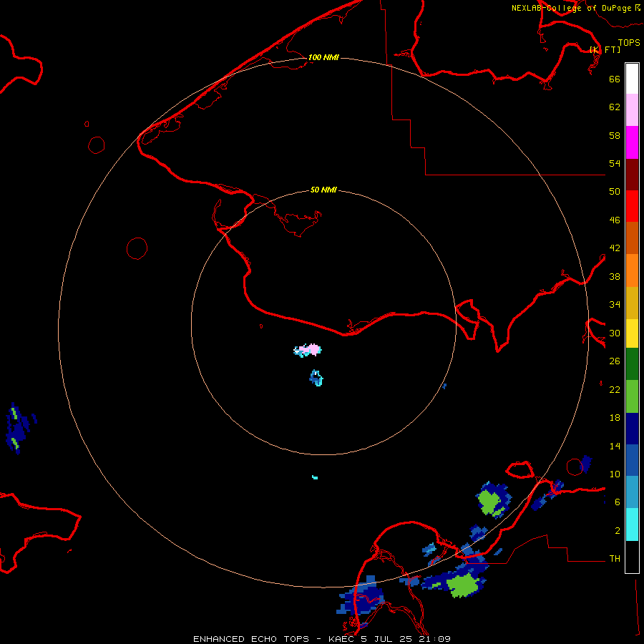Click the light blue 10 kft swatch

(632, 492)
